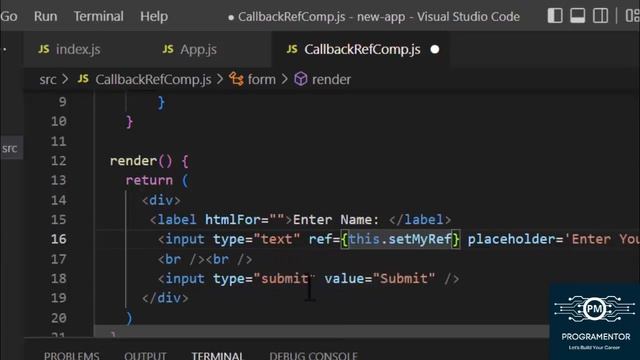
Task: Click the JS file icon in breadcrumb
Action: [x=83, y=79]
